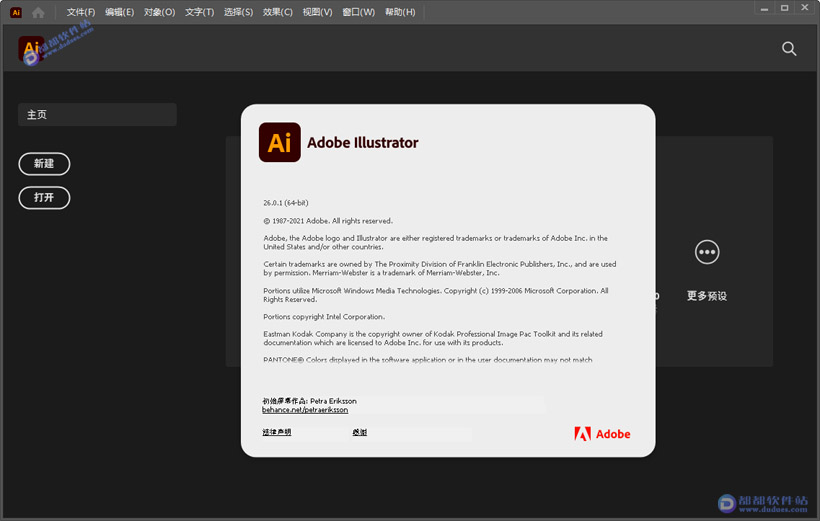
Task: Open the 帮助(H) menu
Action: (x=400, y=12)
